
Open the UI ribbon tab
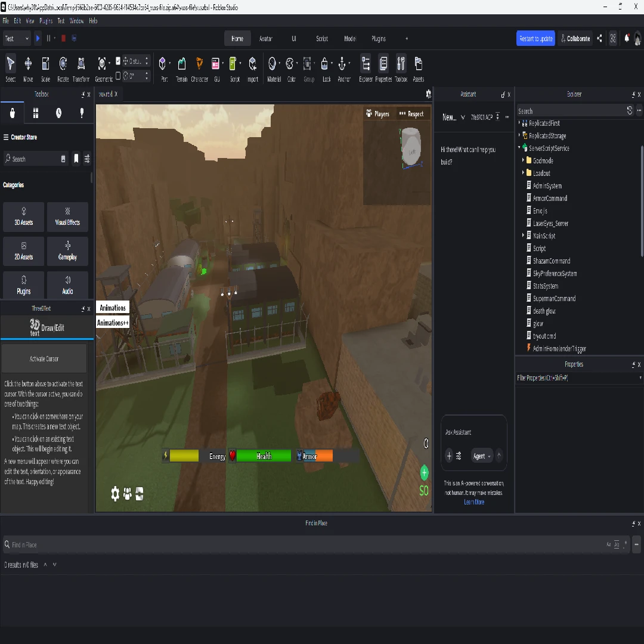point(293,39)
